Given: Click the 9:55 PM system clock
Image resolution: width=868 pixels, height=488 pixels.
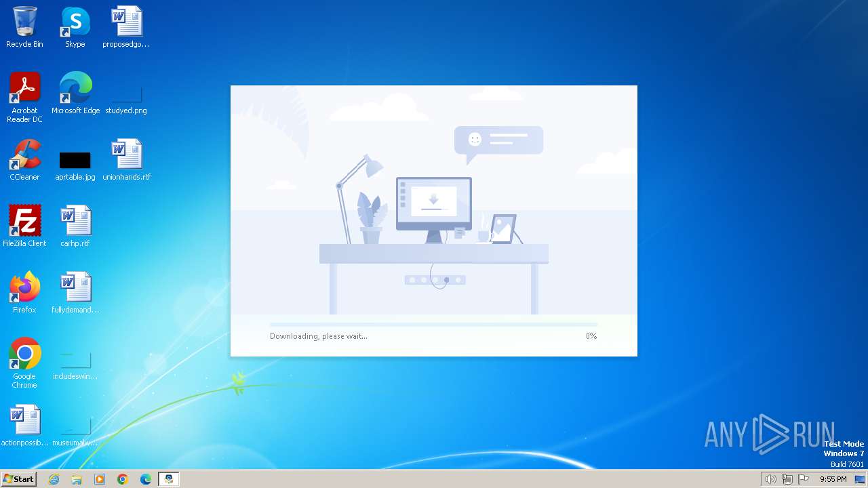Looking at the screenshot, I should click(833, 479).
